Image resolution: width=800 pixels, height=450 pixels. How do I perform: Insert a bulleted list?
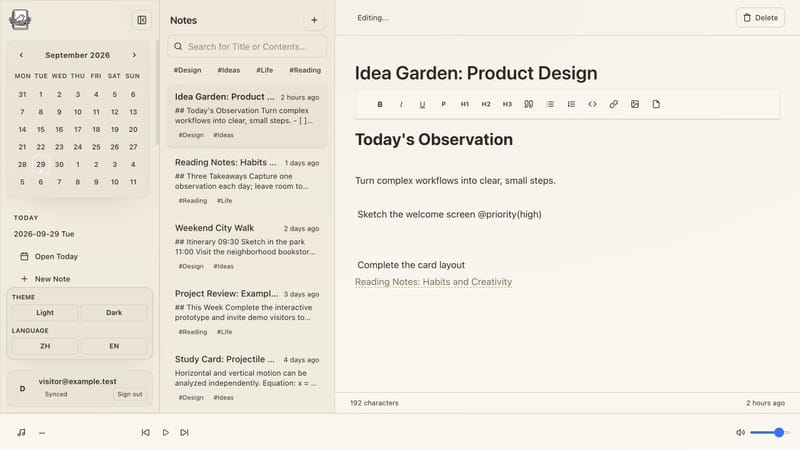tap(550, 104)
